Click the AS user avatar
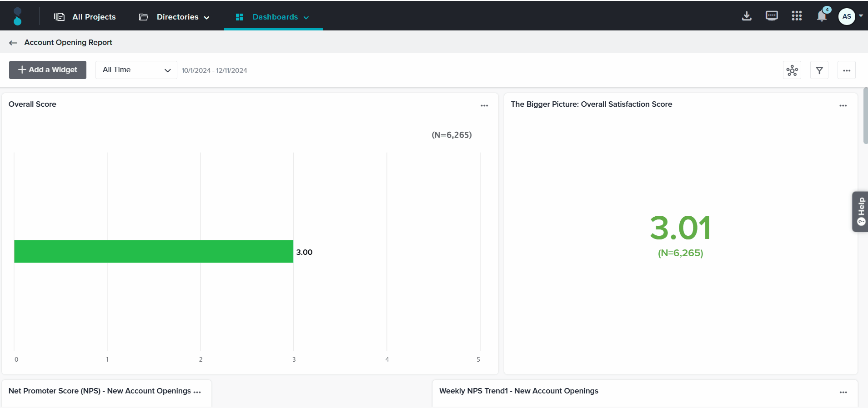The height and width of the screenshot is (408, 868). point(847,17)
